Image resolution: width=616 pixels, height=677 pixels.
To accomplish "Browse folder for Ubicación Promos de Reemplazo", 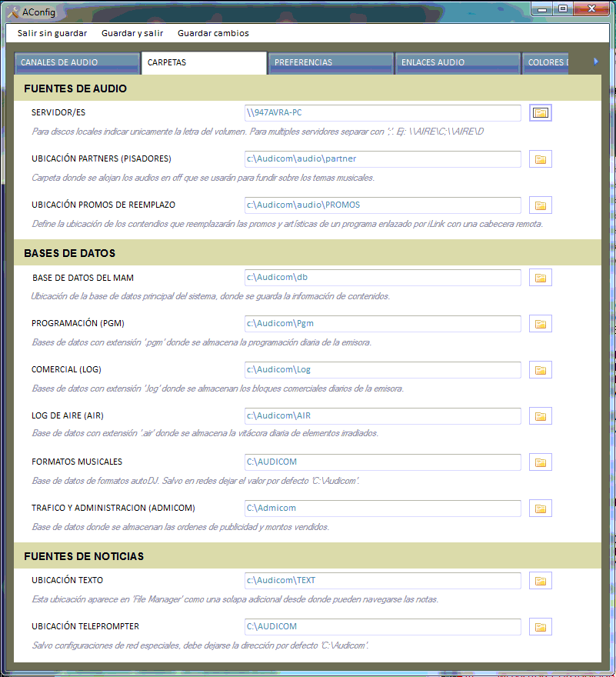I will [540, 205].
